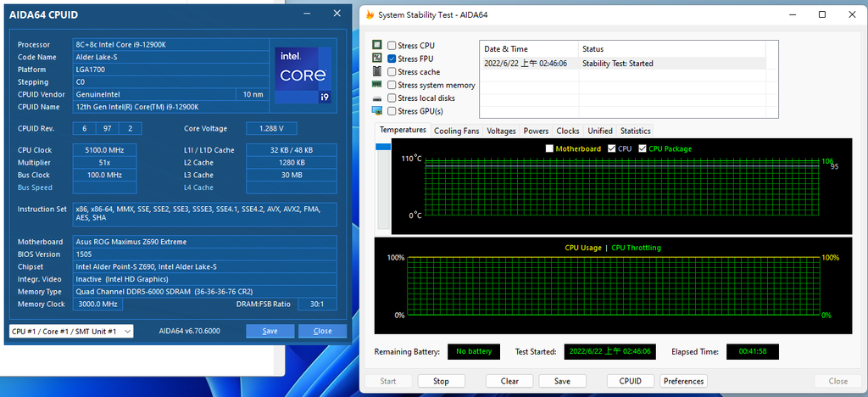
Task: Select the Stability Test: Started log row
Action: pos(623,63)
